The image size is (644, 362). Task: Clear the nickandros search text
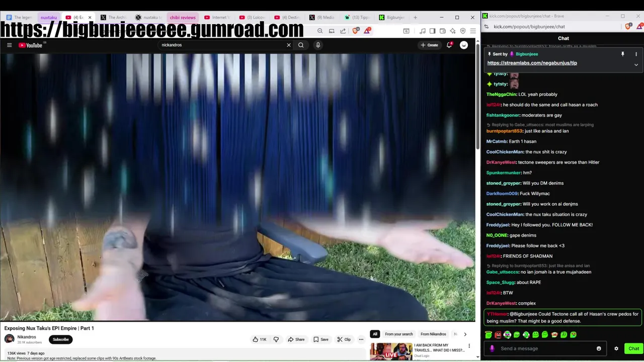(289, 45)
